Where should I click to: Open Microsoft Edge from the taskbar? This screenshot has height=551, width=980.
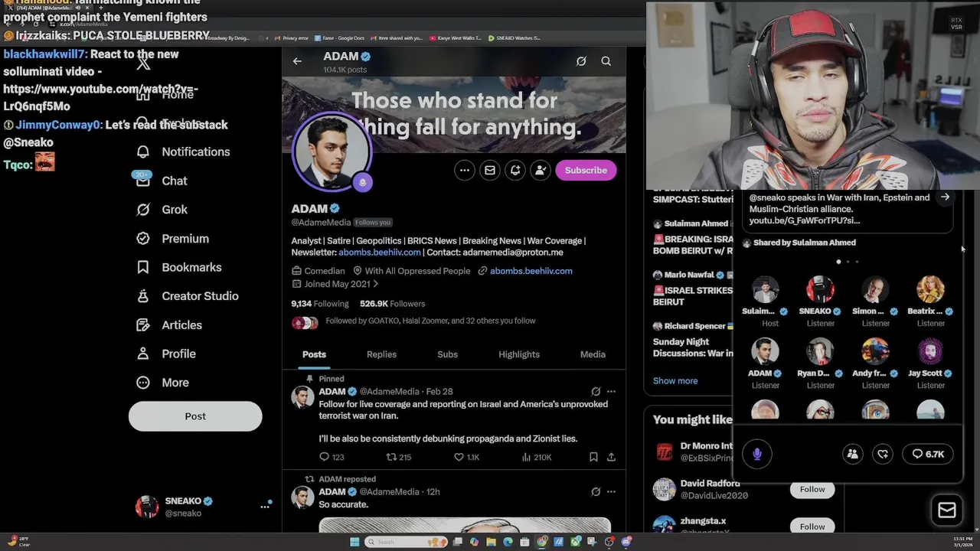(x=508, y=542)
